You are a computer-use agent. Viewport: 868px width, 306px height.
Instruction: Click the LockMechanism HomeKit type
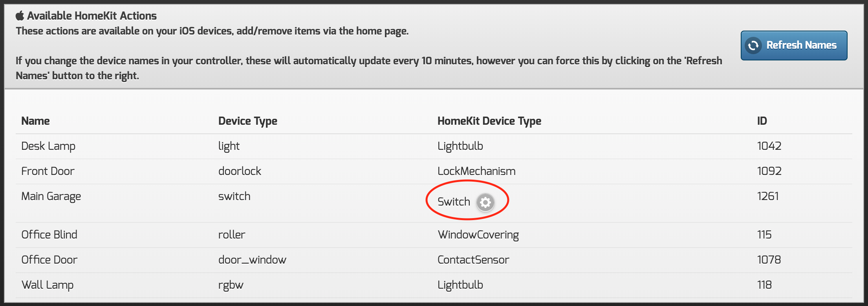tap(476, 171)
